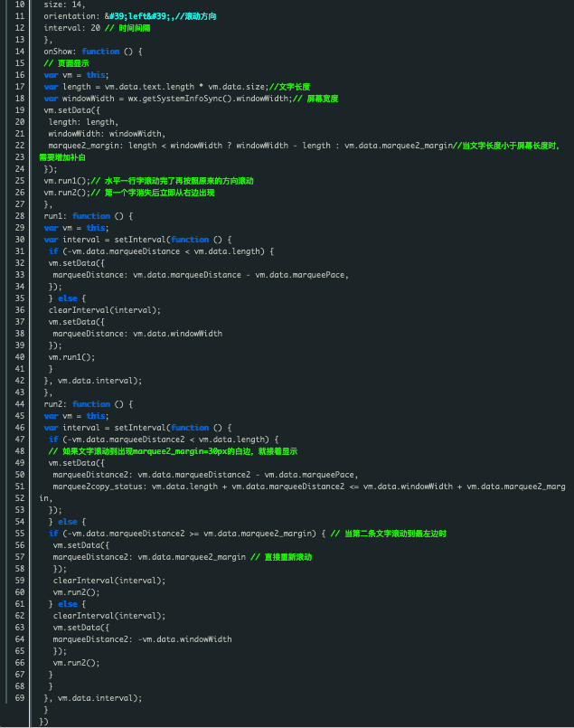Click the 'else' keyword on line 61
Viewport: 574px width, 728px height.
(x=67, y=604)
